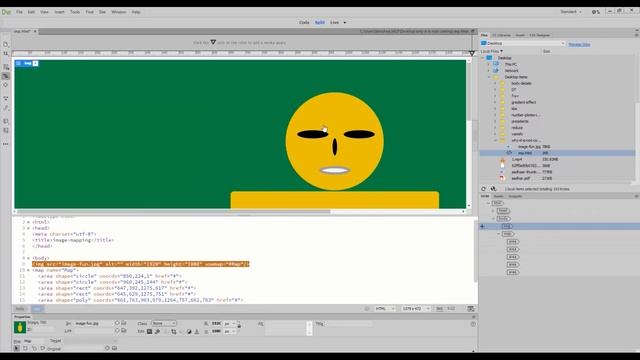Click the Sharpen image icon

(197, 331)
